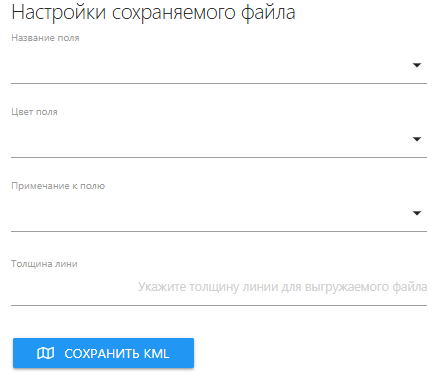Click inside the Примечание к полю select box
The image size is (441, 384).
[x=219, y=213]
